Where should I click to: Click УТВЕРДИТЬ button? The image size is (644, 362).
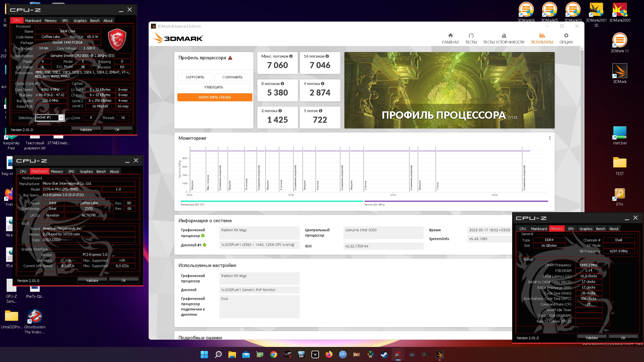tap(214, 87)
